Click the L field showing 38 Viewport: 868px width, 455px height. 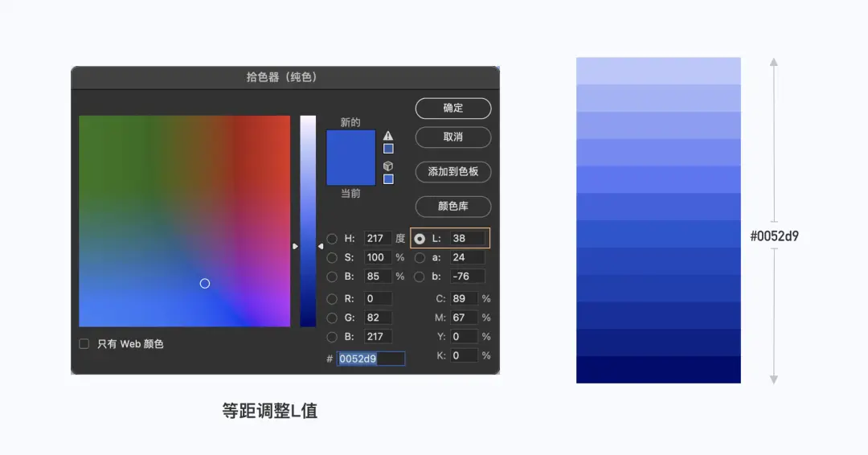(468, 239)
